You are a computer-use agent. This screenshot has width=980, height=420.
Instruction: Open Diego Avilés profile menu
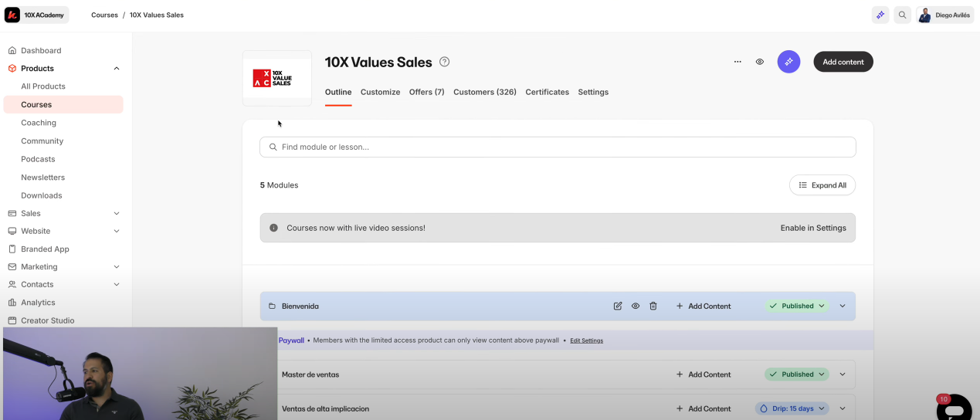tap(944, 15)
